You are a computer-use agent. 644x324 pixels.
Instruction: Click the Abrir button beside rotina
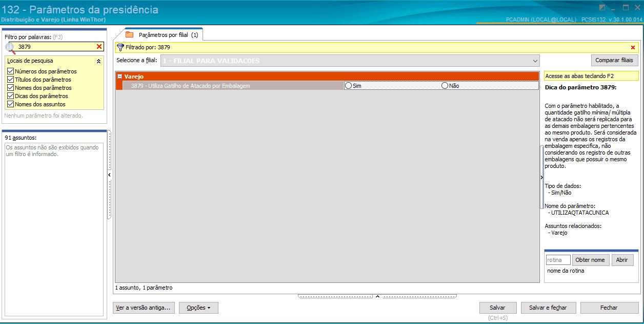[x=622, y=260]
